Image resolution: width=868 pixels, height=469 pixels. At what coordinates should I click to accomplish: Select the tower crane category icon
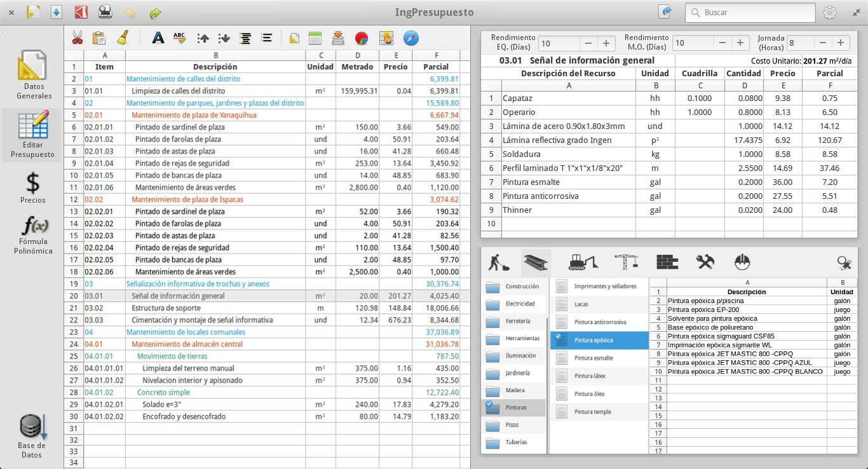(626, 262)
